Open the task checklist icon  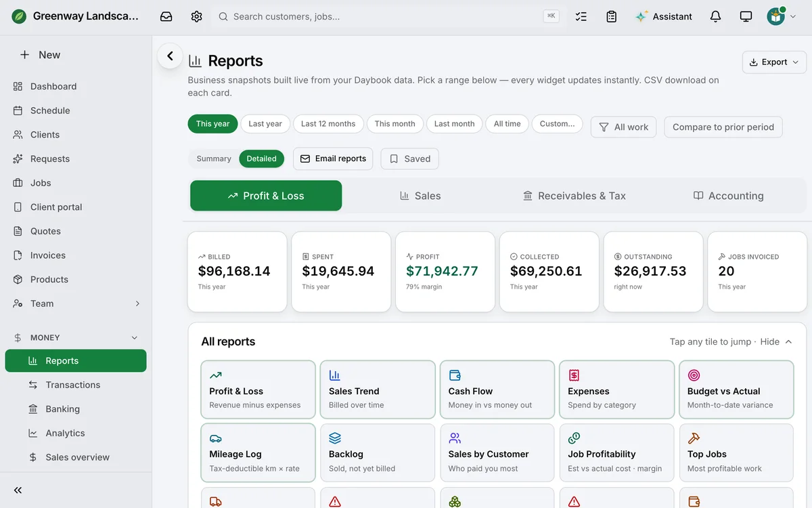[x=581, y=16]
